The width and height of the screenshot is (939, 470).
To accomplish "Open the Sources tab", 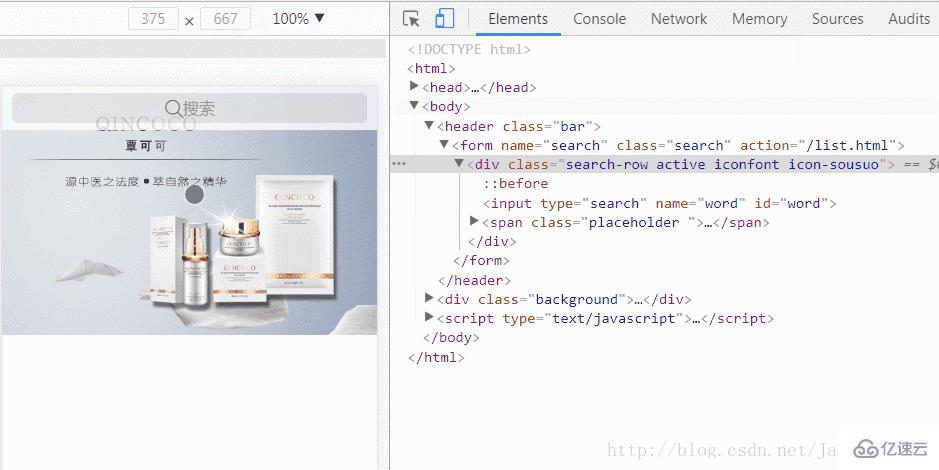I will [837, 19].
